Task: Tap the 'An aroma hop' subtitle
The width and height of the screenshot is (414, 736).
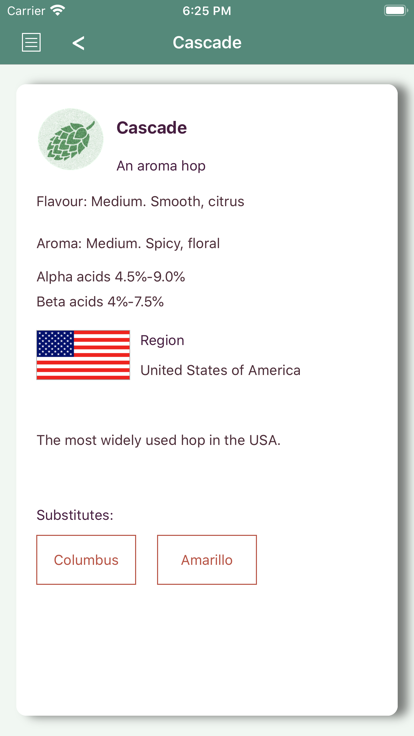Action: click(161, 166)
